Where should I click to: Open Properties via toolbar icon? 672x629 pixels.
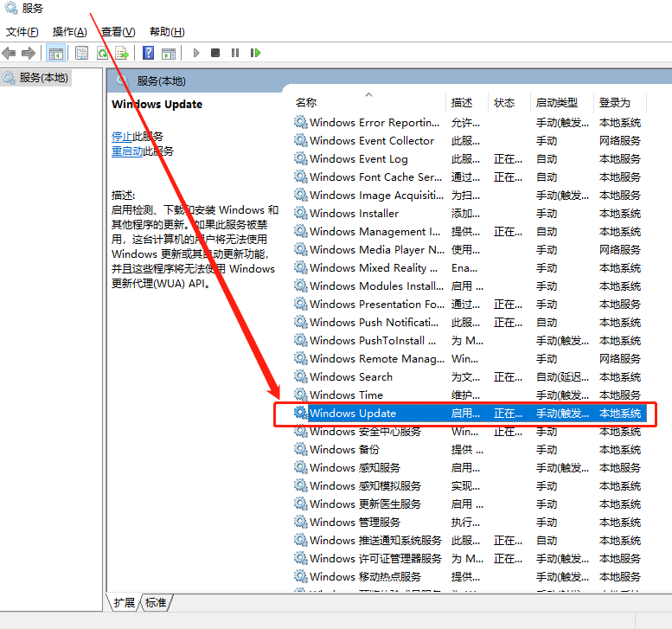click(82, 53)
